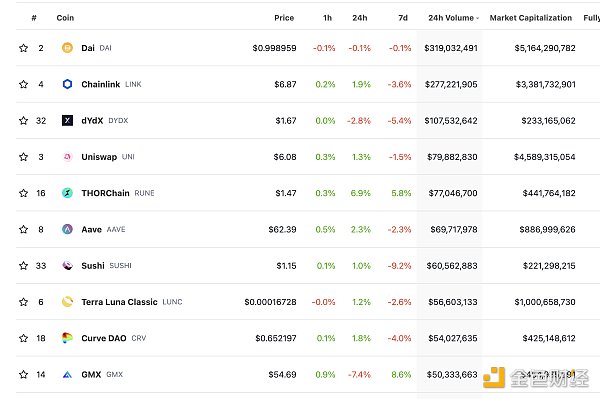Select Chainlink price $6.87

pyautogui.click(x=285, y=84)
